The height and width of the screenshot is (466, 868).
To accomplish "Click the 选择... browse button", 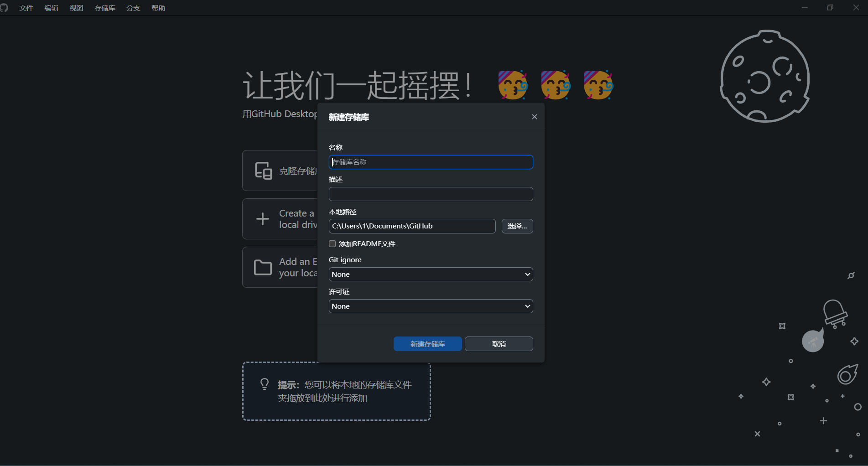I will pyautogui.click(x=517, y=226).
